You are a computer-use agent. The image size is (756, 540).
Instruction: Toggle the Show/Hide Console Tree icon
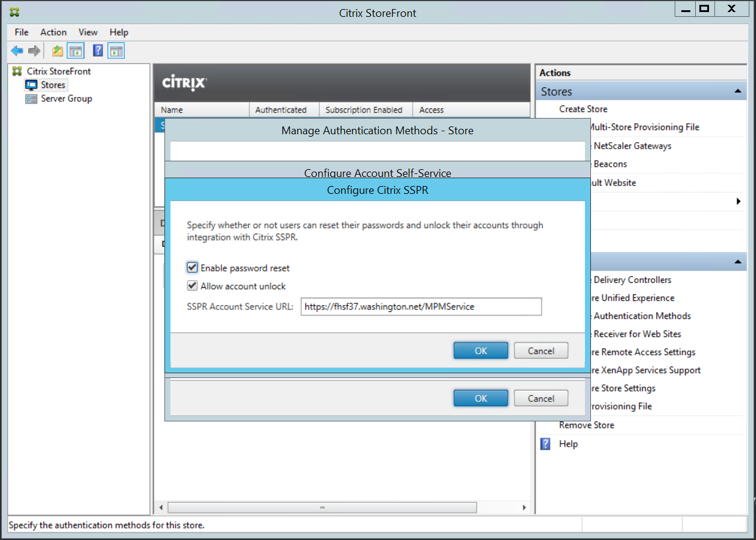[75, 51]
